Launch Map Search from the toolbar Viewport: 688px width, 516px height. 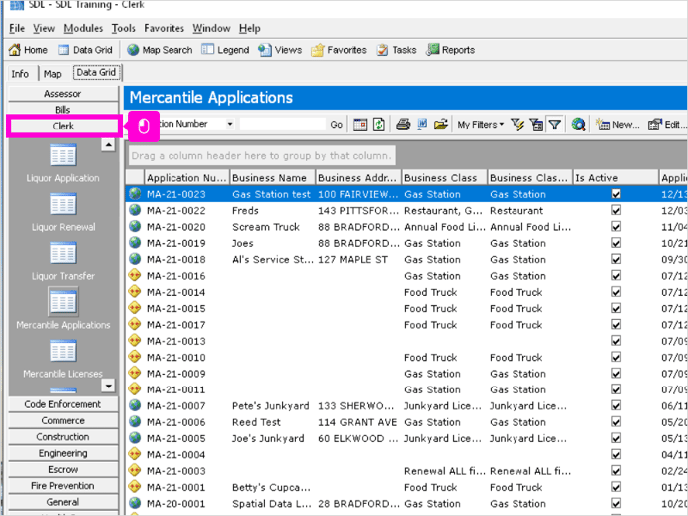click(160, 50)
